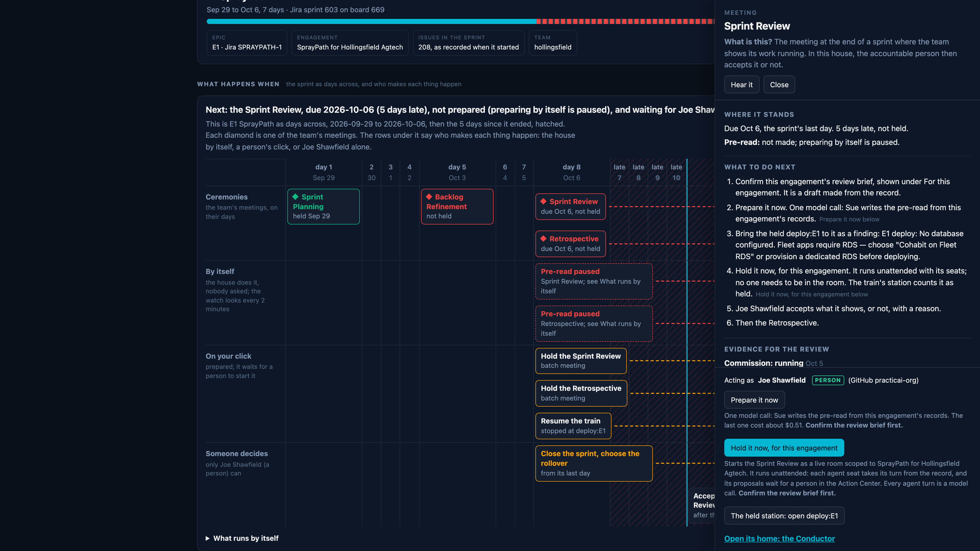Viewport: 980px width, 551px height.
Task: Click the green Sprint Planning diamond icon
Action: coord(295,197)
